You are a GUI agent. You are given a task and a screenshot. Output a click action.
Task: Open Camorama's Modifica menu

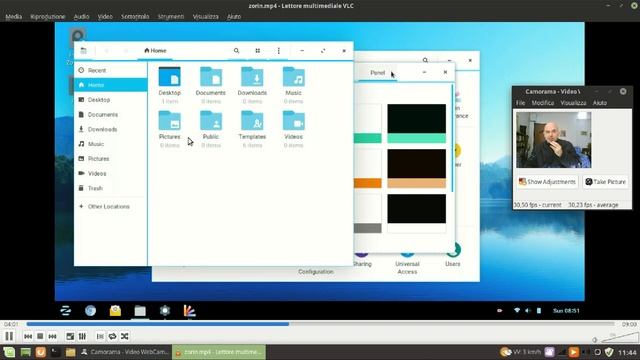pos(542,103)
